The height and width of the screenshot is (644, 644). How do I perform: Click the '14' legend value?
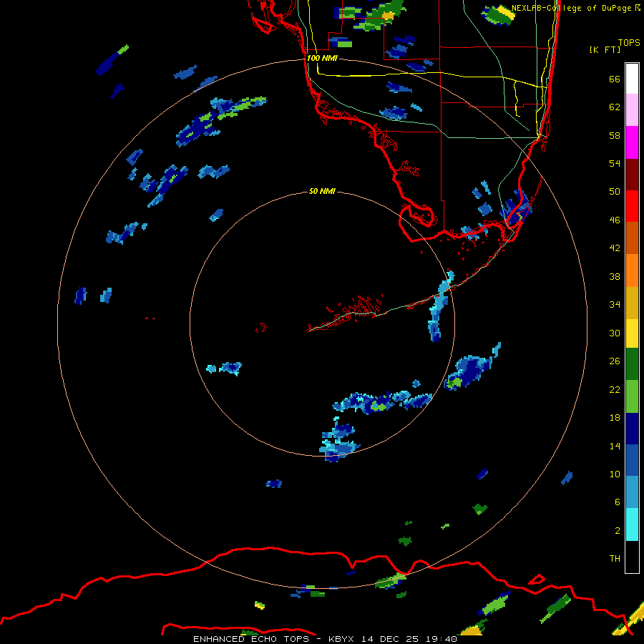coord(615,447)
